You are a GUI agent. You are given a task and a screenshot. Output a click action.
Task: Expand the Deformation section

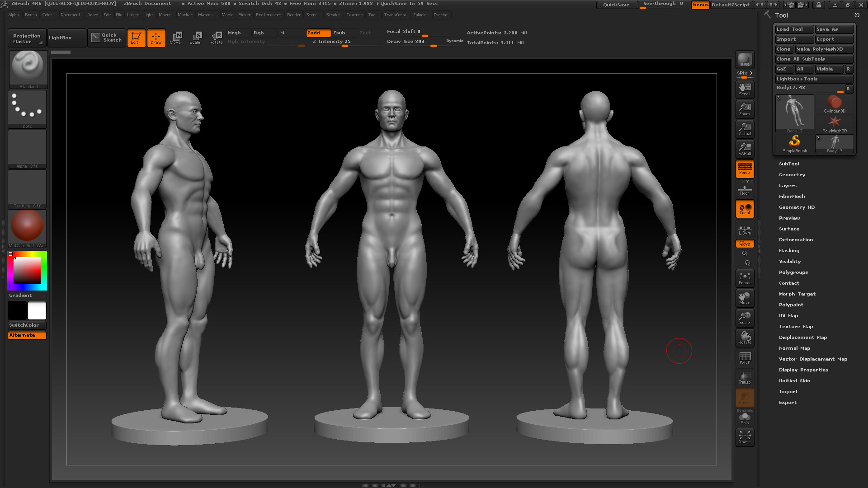[796, 240]
